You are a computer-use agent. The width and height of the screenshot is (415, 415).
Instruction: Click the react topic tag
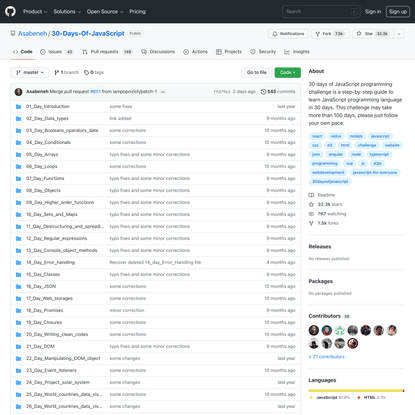click(317, 136)
